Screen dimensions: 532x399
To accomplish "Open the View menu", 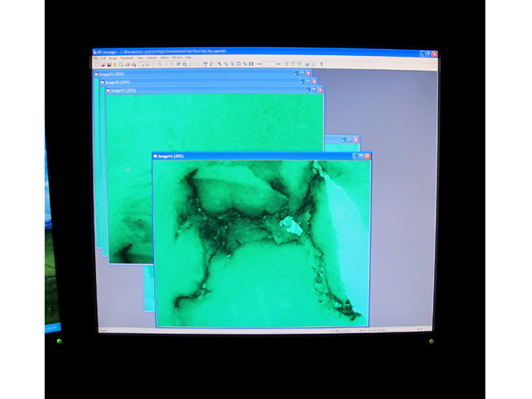I will click(x=140, y=58).
